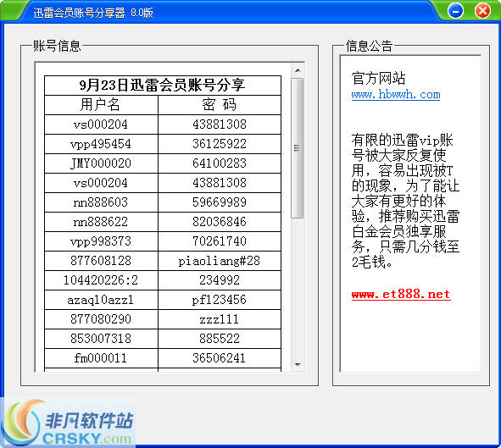Open the red www.et888.net link
Image resolution: width=501 pixels, height=448 pixels.
coord(401,294)
